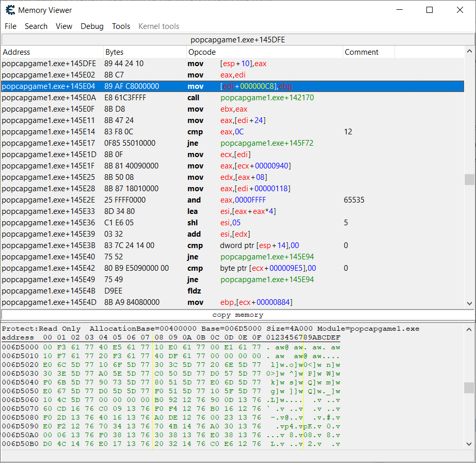The height and width of the screenshot is (463, 476).
Task: Click hex row address 006D5060
Action: tap(20, 400)
